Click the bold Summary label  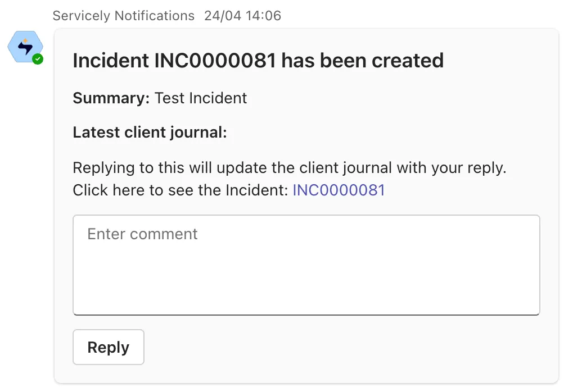click(x=111, y=98)
